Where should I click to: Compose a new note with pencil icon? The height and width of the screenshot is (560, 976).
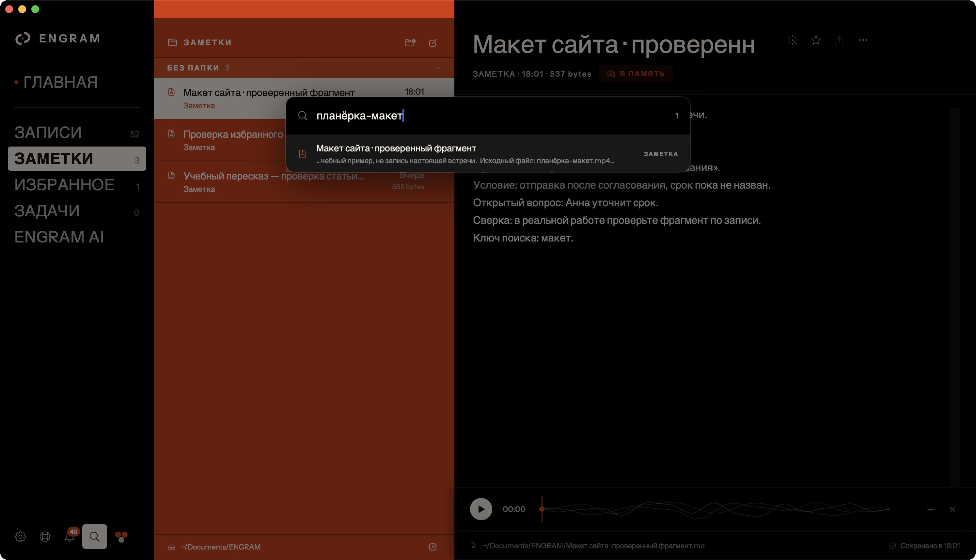(433, 43)
